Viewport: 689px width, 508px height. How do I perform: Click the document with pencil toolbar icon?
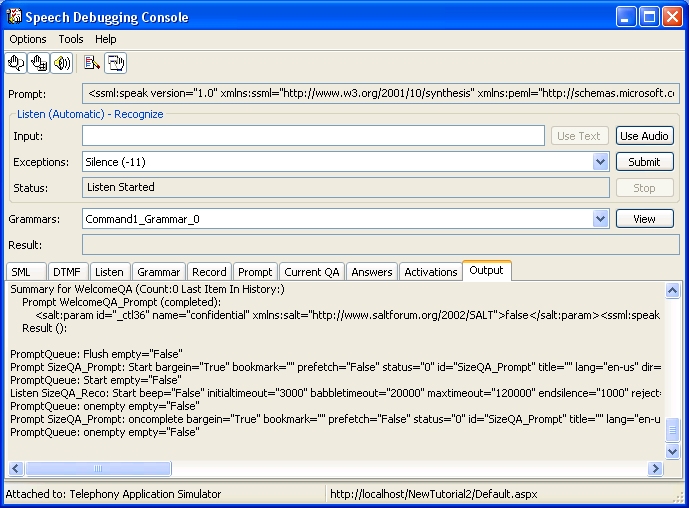coord(92,63)
